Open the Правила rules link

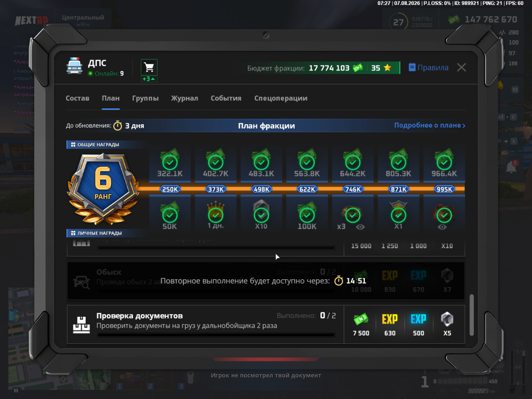coord(429,67)
